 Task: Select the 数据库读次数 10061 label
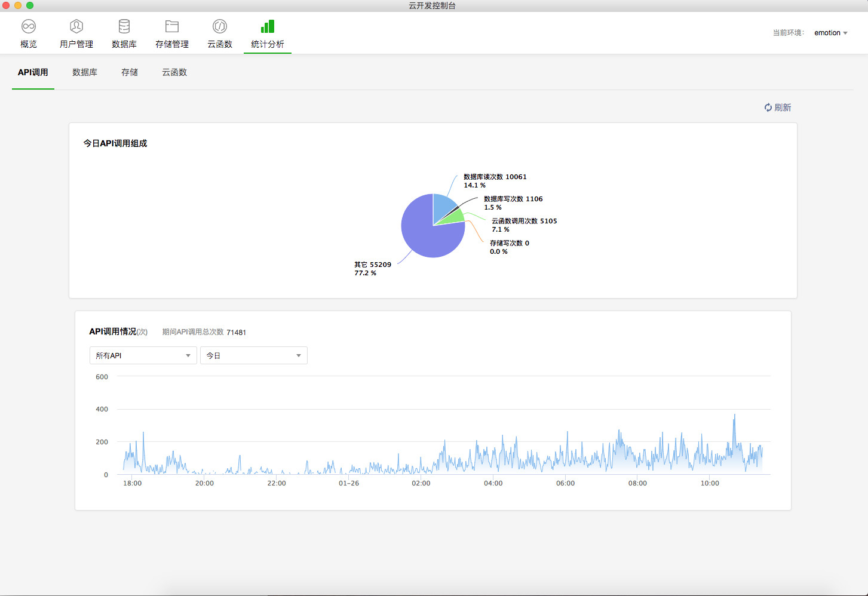(x=495, y=177)
